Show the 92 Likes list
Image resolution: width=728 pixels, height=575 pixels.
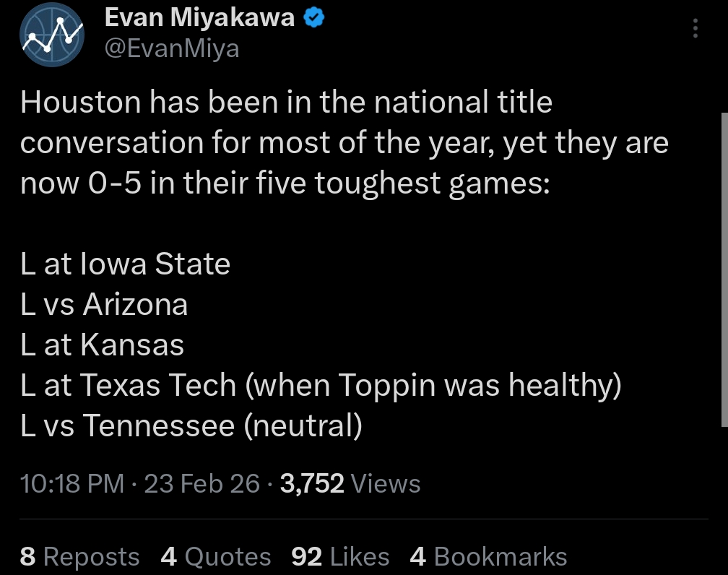pos(340,556)
